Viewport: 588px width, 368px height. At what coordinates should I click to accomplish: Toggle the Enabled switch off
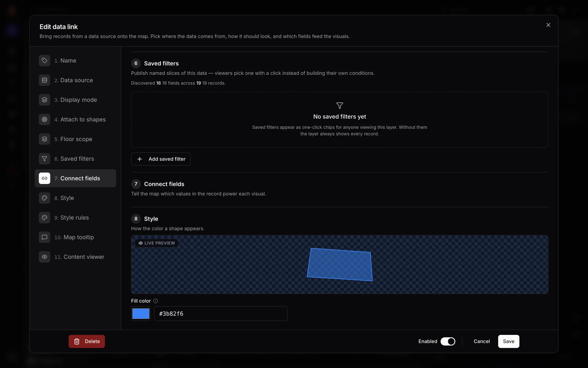coord(448,341)
